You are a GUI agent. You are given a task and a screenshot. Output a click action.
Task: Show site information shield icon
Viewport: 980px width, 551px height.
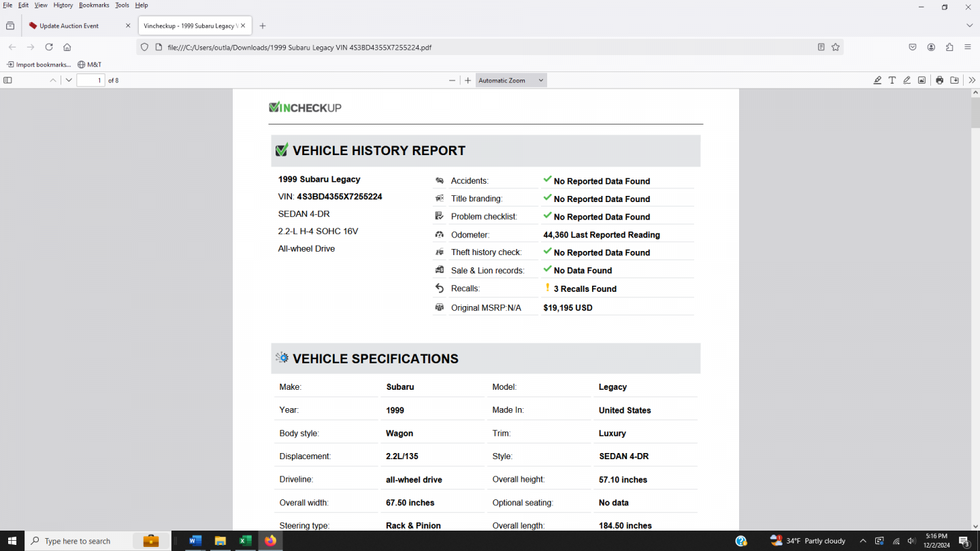[144, 47]
